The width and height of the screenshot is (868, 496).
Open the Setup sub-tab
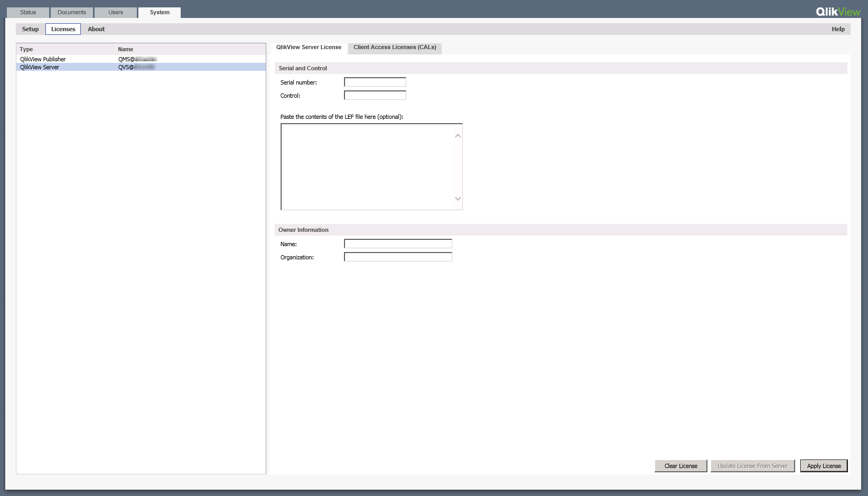click(x=30, y=29)
